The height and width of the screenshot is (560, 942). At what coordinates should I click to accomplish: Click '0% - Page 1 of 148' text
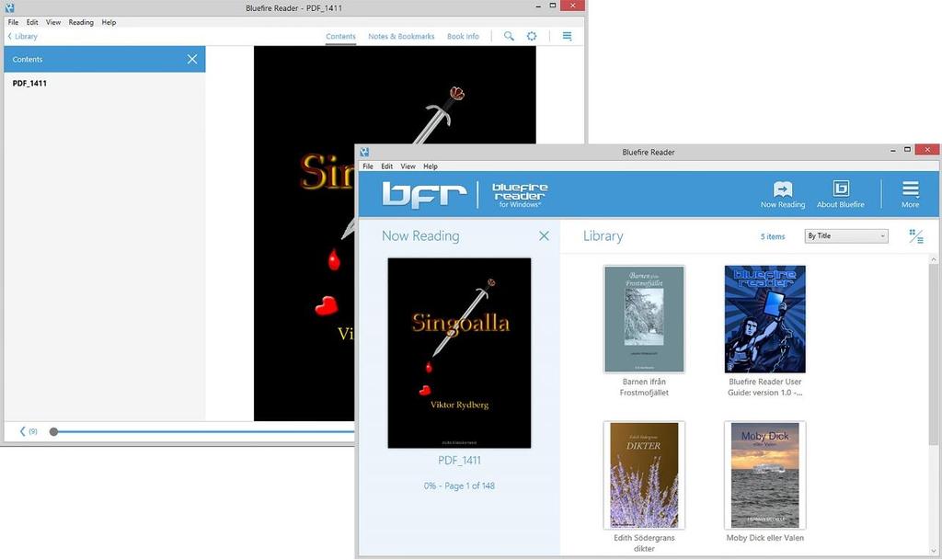[459, 486]
